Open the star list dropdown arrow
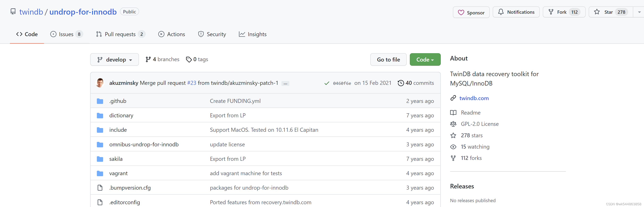 click(639, 12)
